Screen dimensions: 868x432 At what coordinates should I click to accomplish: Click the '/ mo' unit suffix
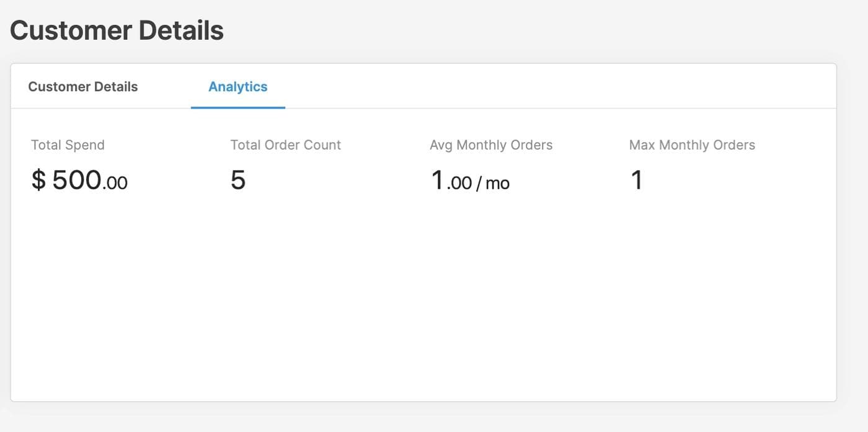coord(493,184)
